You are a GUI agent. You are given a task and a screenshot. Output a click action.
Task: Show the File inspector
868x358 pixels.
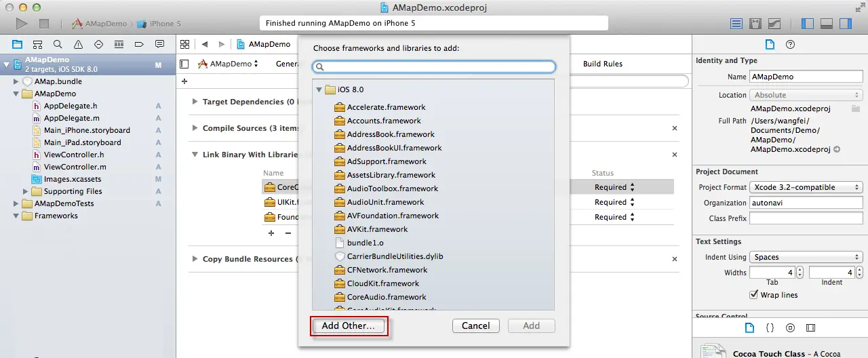point(770,44)
